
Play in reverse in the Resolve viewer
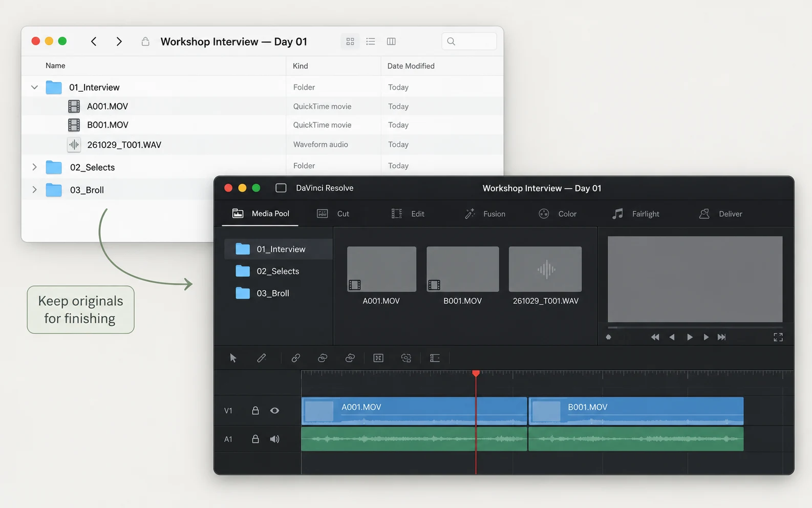(x=672, y=337)
